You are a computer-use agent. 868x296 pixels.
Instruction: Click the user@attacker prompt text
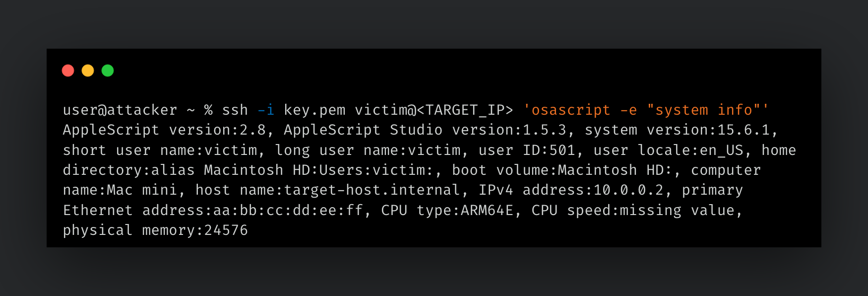pos(119,110)
